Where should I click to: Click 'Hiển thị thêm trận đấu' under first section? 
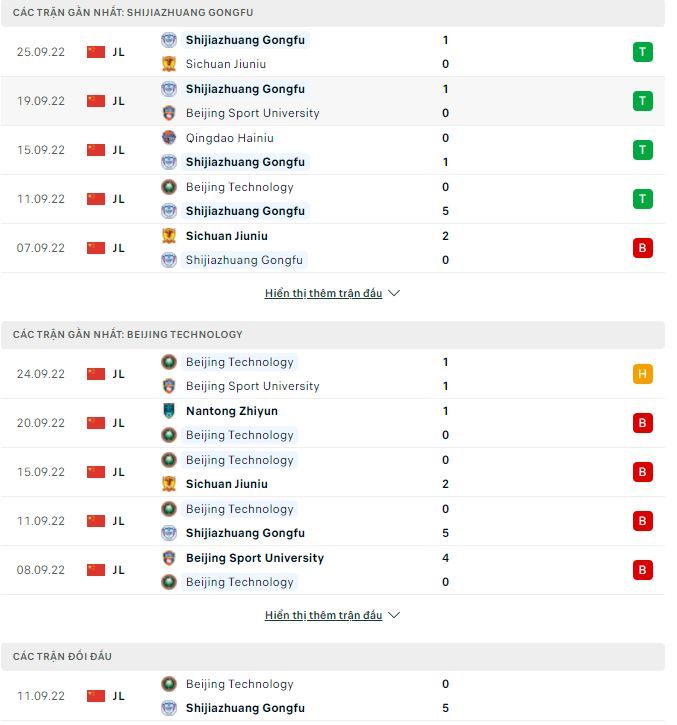click(x=323, y=294)
